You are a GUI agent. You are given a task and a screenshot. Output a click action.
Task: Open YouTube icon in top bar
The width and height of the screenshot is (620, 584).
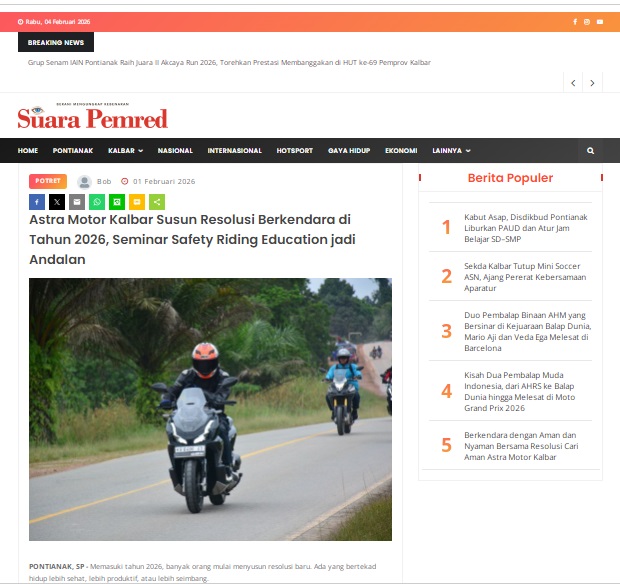tap(600, 22)
